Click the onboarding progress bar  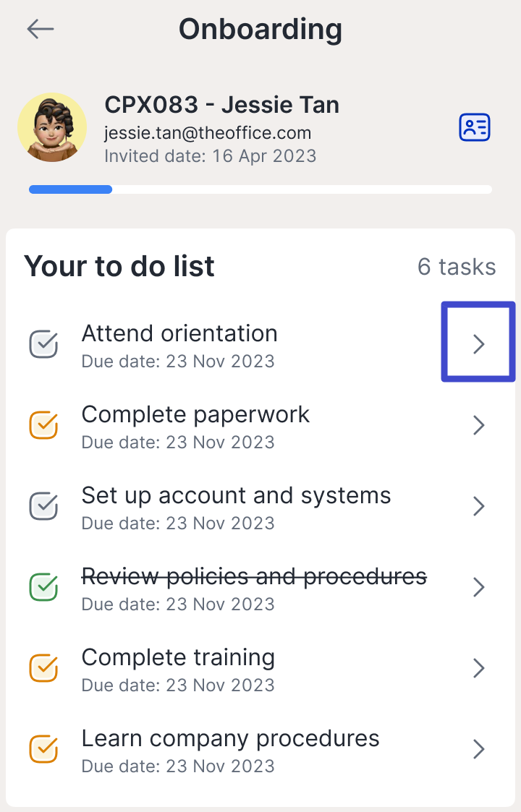point(260,189)
